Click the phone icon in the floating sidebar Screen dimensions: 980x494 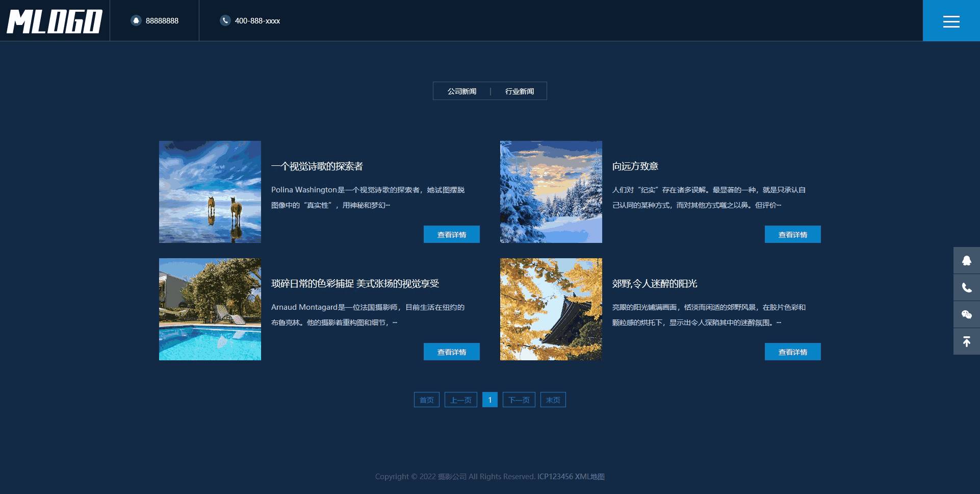pyautogui.click(x=966, y=287)
